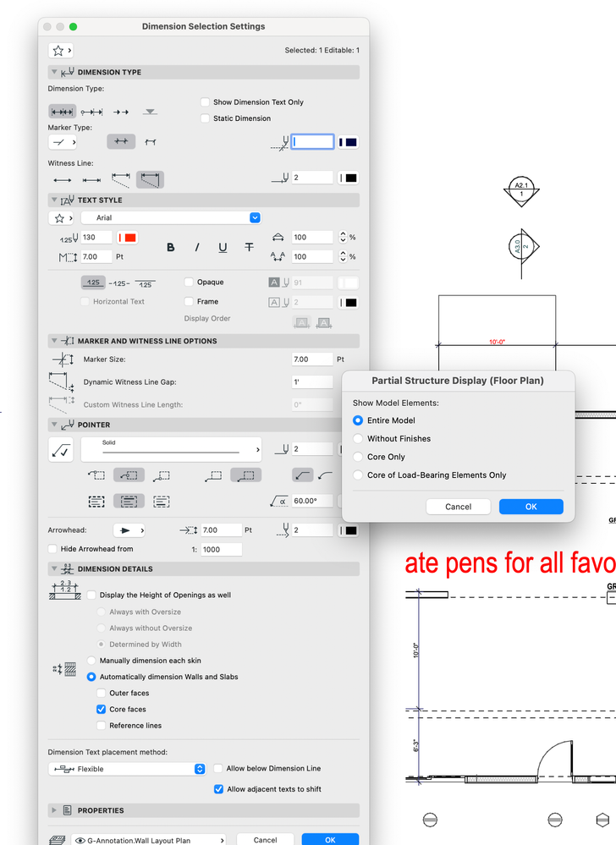The image size is (616, 845).
Task: Click the Marker Size 7.00 field
Action: pyautogui.click(x=312, y=359)
